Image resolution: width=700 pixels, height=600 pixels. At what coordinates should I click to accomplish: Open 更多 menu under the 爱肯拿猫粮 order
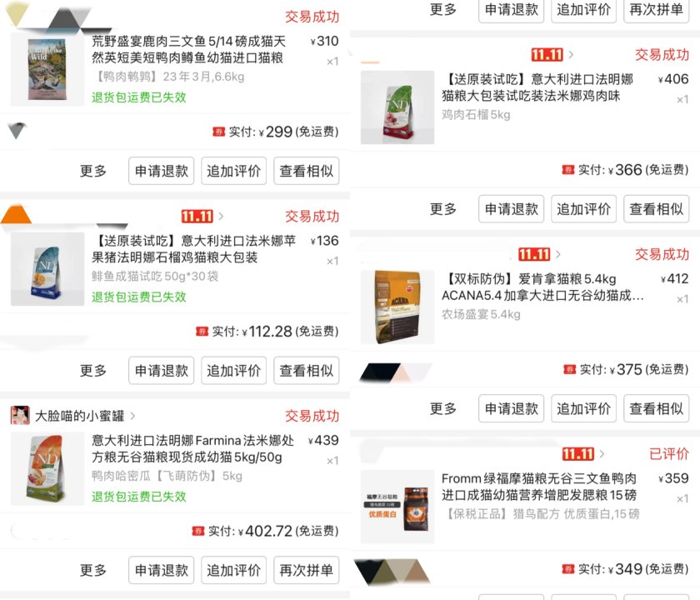coord(442,408)
